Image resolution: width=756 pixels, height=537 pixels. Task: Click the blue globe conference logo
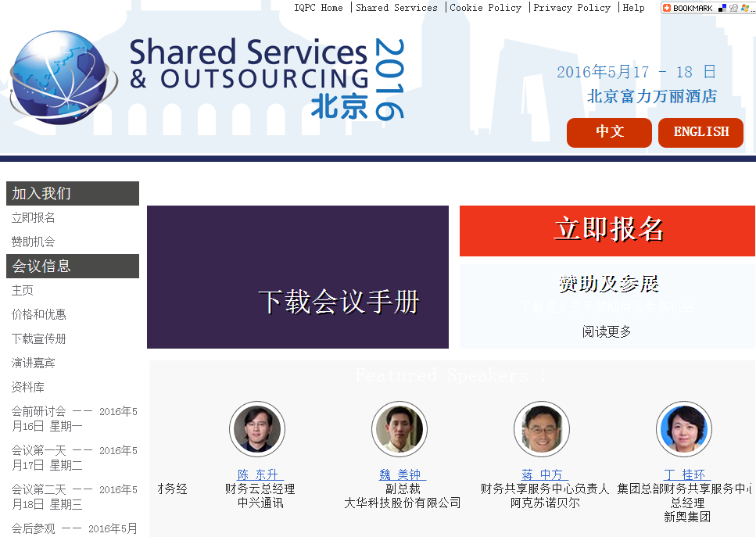point(63,77)
